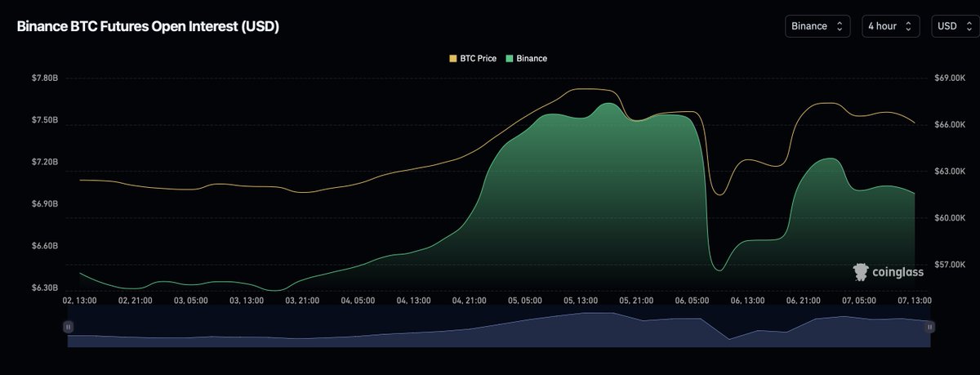Open the Binance exchange dropdown

pos(817,26)
